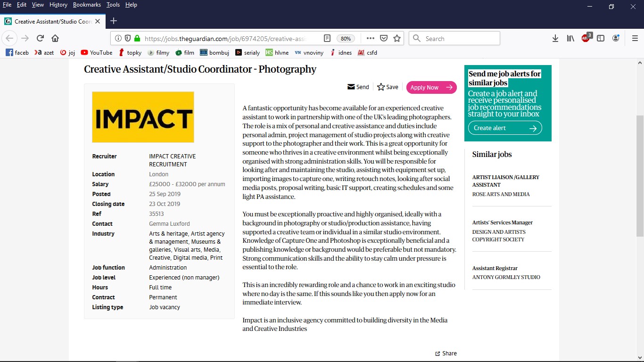Go to the Firefox home page icon
This screenshot has width=644, height=362.
55,39
